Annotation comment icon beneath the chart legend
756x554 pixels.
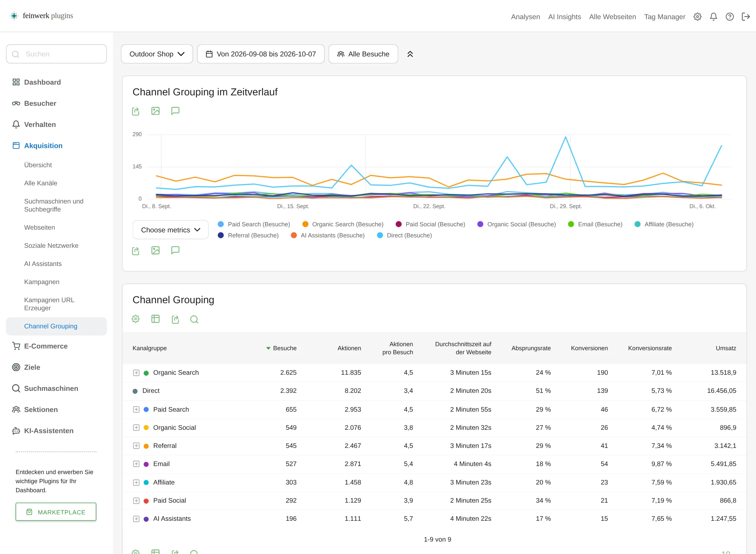[175, 250]
